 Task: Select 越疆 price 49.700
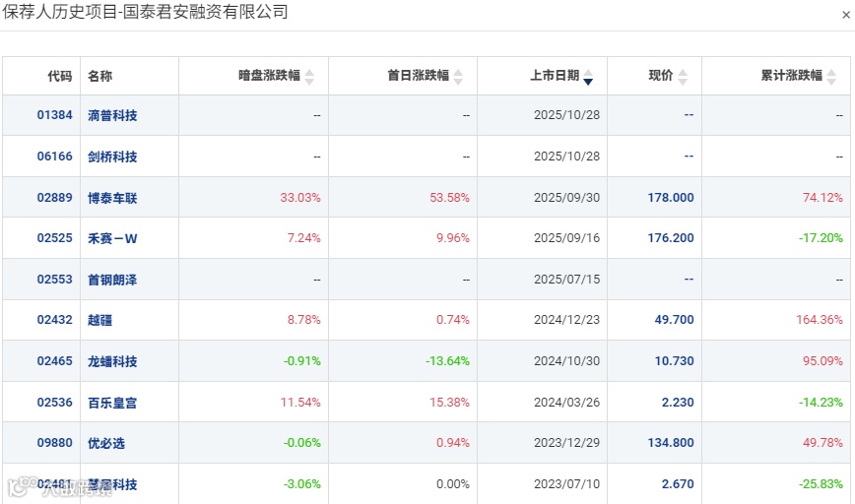coord(675,320)
